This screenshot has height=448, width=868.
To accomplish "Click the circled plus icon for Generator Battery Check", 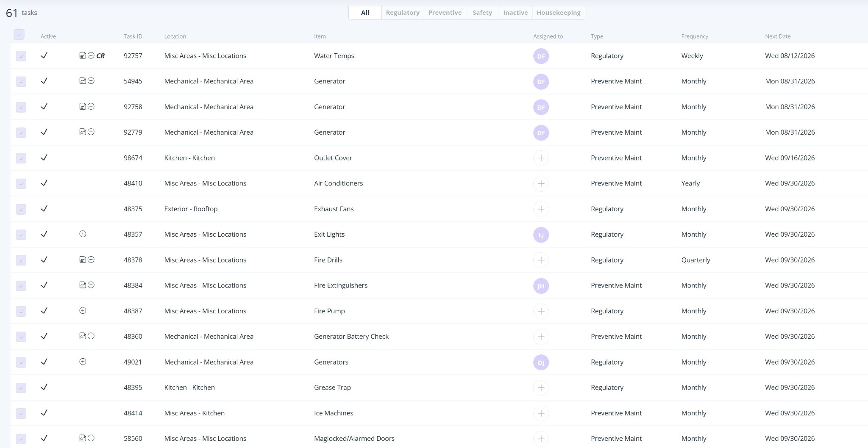I will (x=91, y=336).
